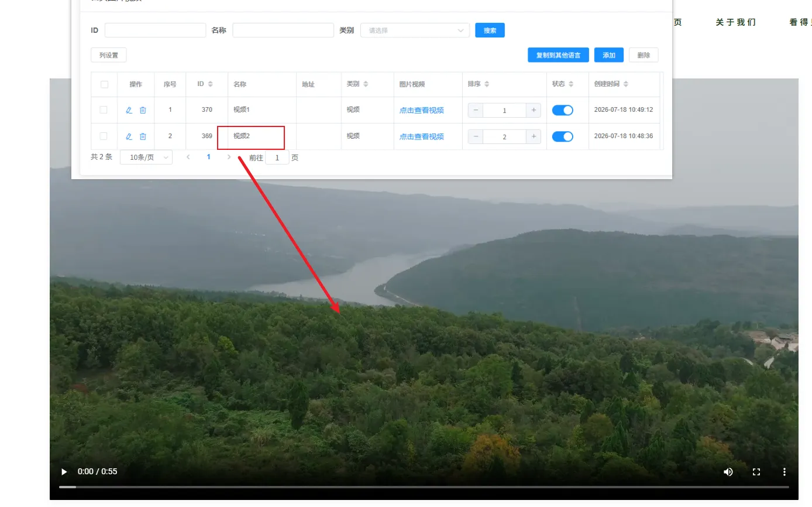Focus the ID search field
Screen dimensions: 812x507
click(x=156, y=30)
